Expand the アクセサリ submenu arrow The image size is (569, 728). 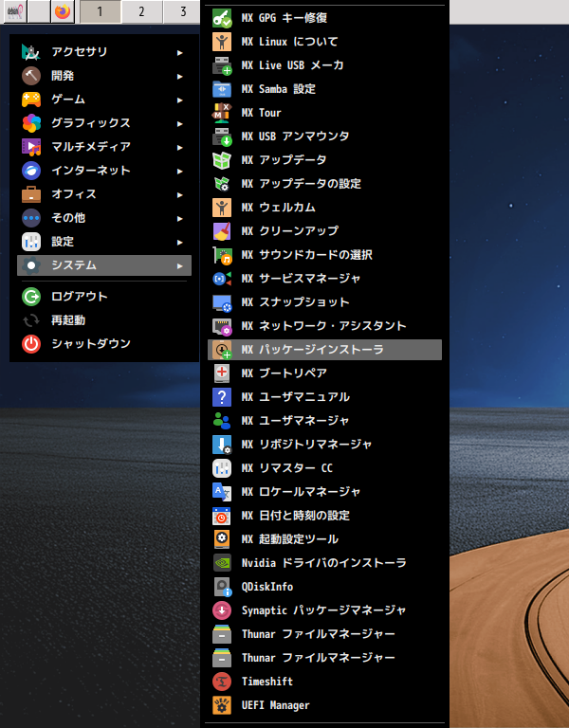pos(180,53)
